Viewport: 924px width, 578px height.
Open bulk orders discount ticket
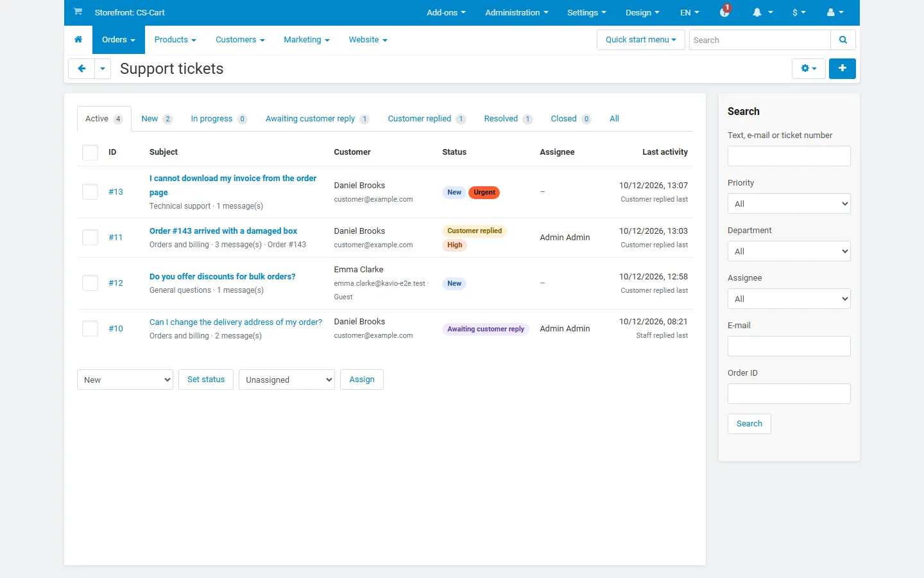point(223,277)
